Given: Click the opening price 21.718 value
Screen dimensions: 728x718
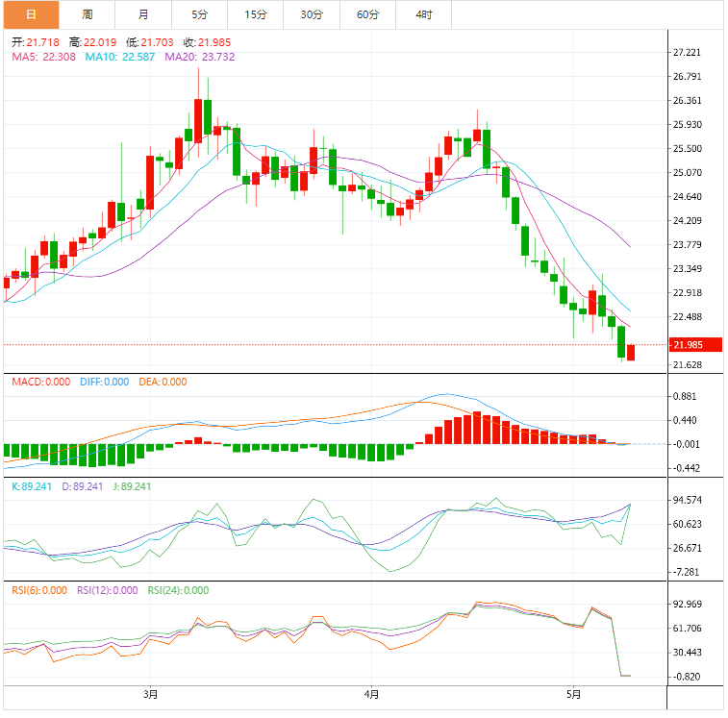Looking at the screenshot, I should click(x=42, y=42).
